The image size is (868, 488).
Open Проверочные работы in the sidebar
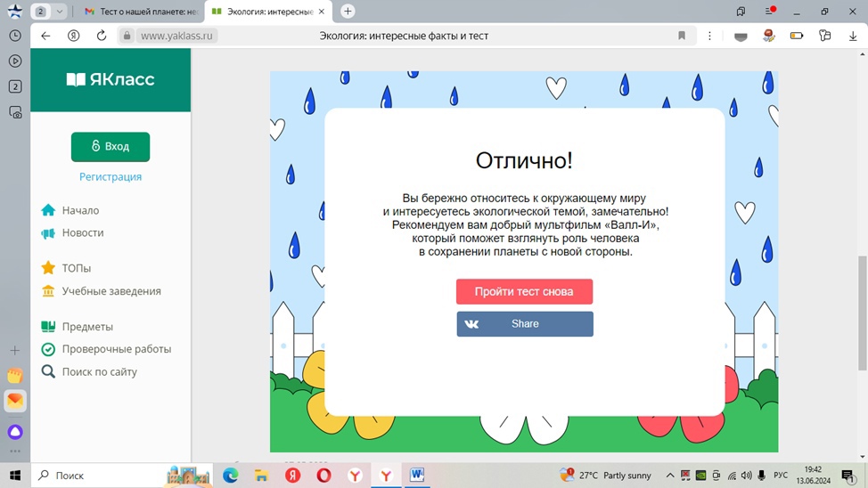tap(116, 349)
